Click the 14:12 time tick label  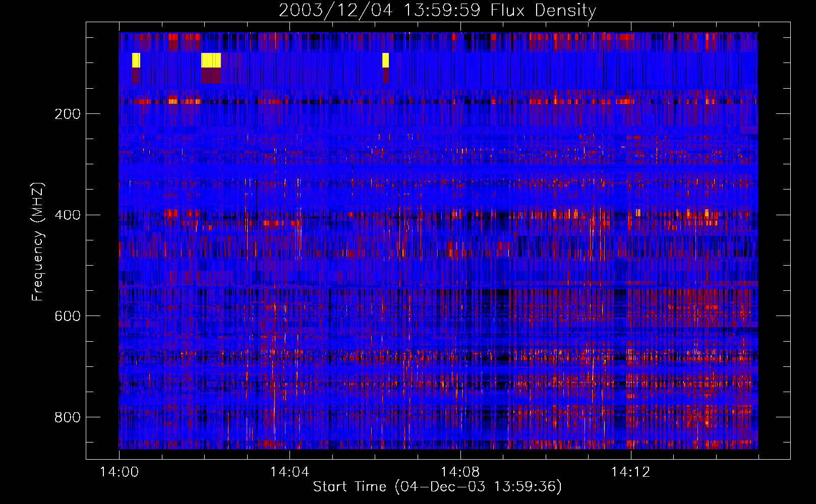coord(630,472)
